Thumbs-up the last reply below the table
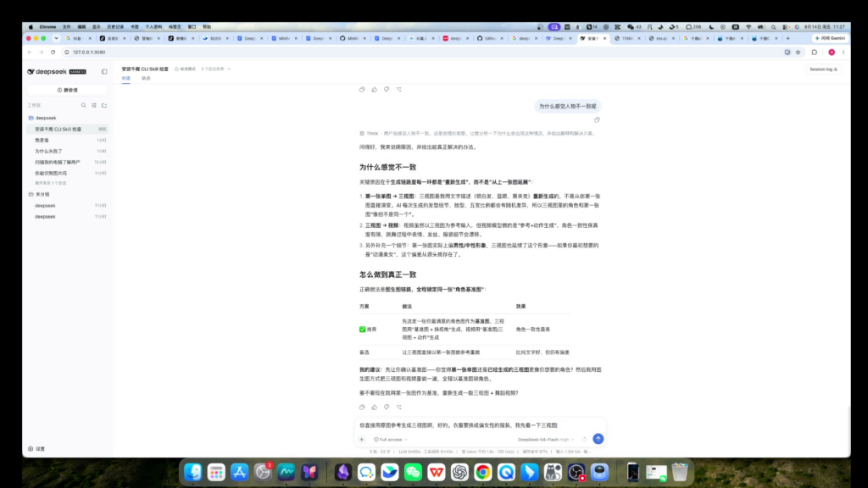 [x=374, y=407]
